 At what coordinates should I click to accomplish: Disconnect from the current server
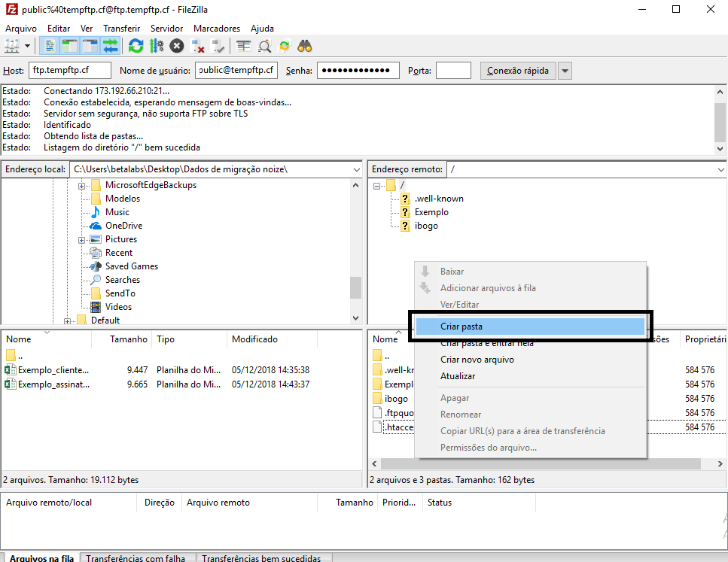[x=198, y=46]
